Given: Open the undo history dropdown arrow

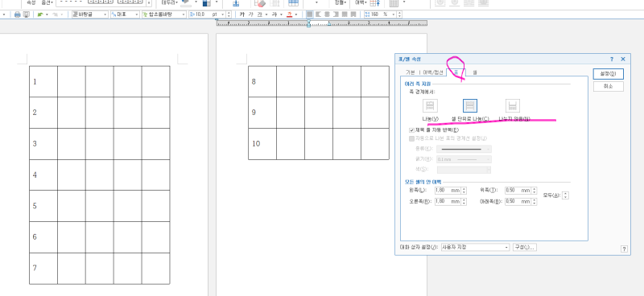Looking at the screenshot, I should coord(47,14).
